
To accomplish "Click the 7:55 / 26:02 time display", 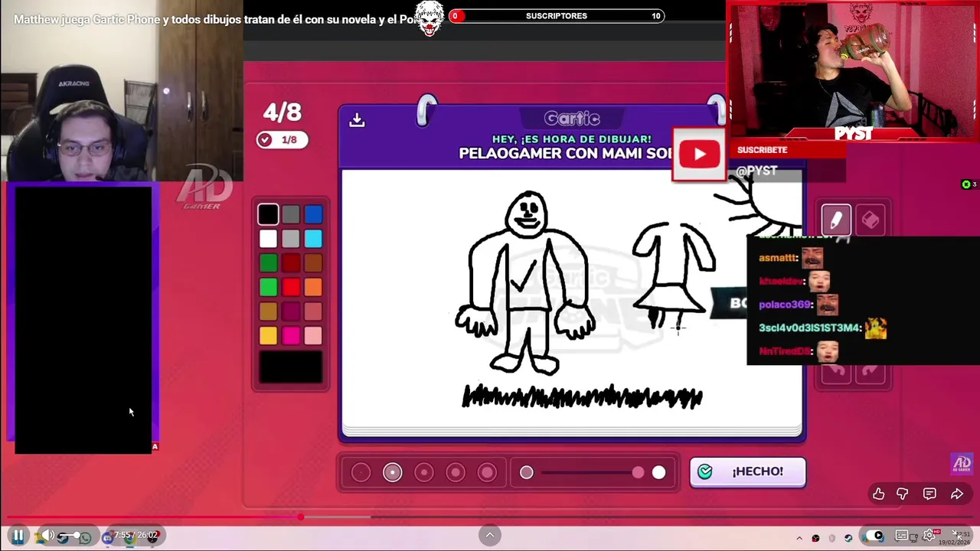I will coord(136,535).
